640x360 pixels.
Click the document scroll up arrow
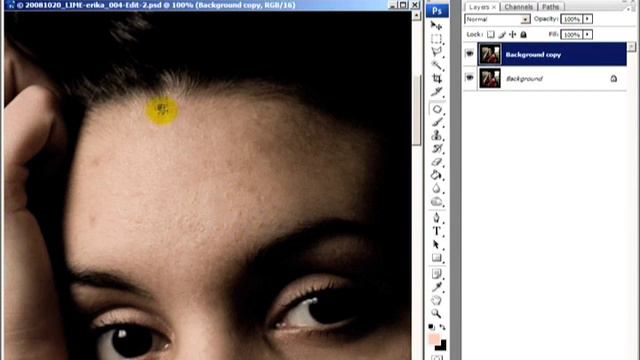(416, 16)
